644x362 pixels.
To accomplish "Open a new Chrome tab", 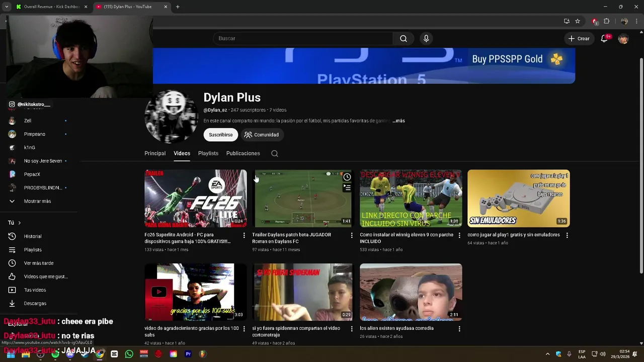I will point(178,7).
